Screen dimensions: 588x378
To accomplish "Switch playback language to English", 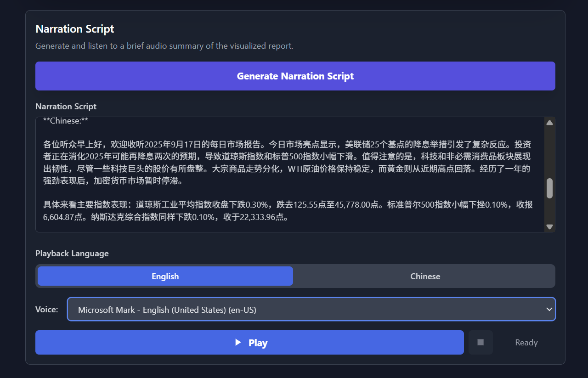I will tap(165, 276).
